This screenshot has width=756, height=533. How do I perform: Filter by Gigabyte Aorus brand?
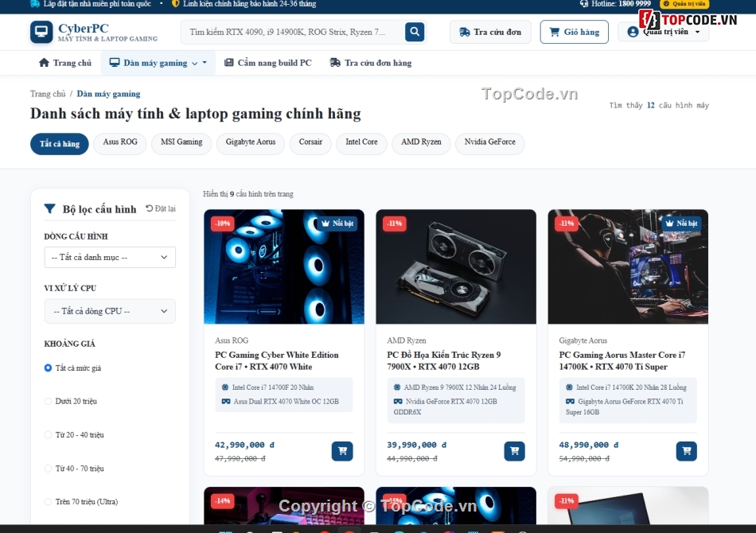coord(251,143)
